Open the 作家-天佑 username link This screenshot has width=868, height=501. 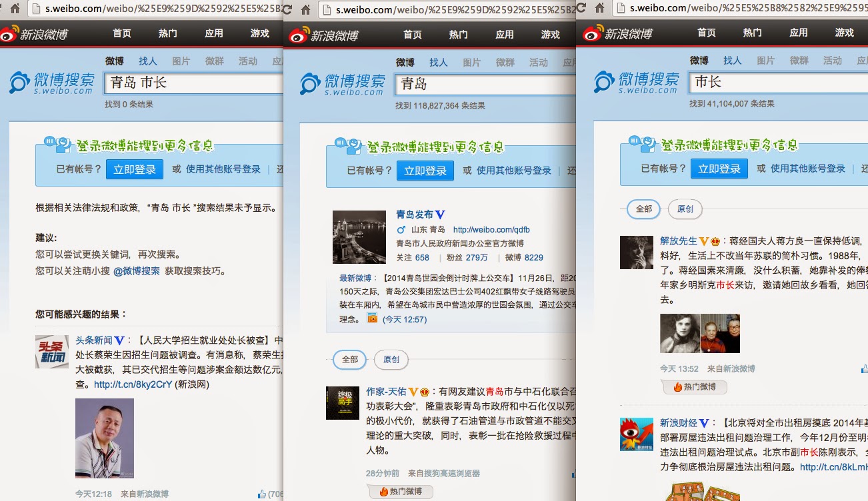tap(387, 392)
